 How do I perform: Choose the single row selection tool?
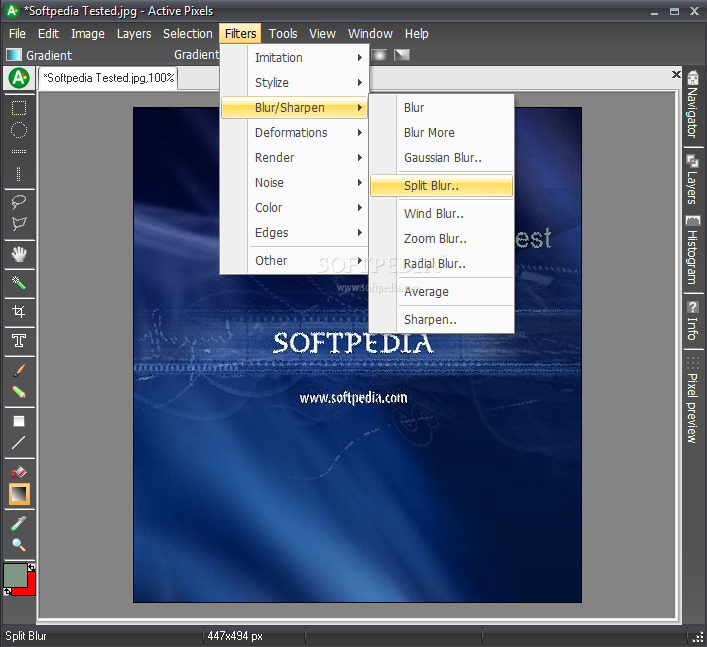(18, 151)
